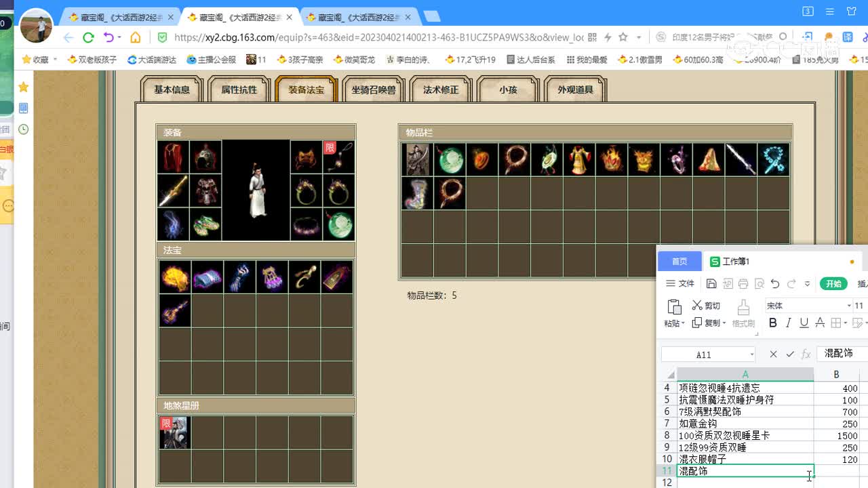Image resolution: width=868 pixels, height=488 pixels.
Task: Undo the last action in WPS
Action: tap(775, 283)
